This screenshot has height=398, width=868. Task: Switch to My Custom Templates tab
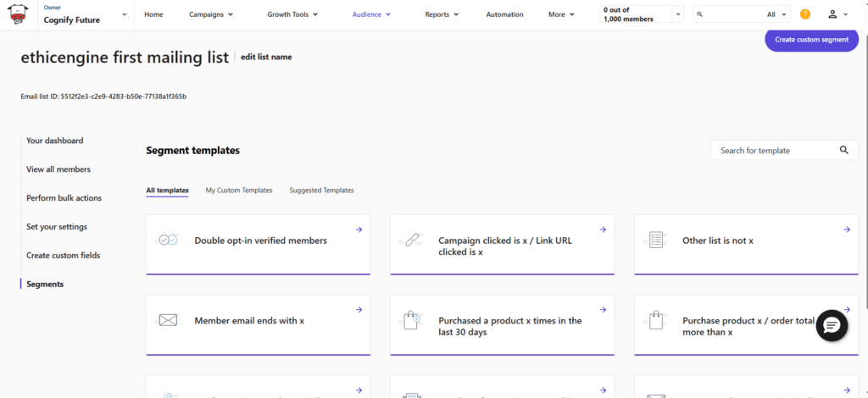click(x=239, y=191)
